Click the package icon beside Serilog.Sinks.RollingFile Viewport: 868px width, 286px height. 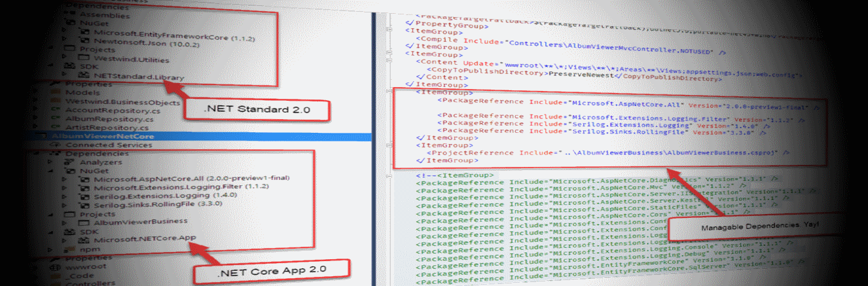84,205
